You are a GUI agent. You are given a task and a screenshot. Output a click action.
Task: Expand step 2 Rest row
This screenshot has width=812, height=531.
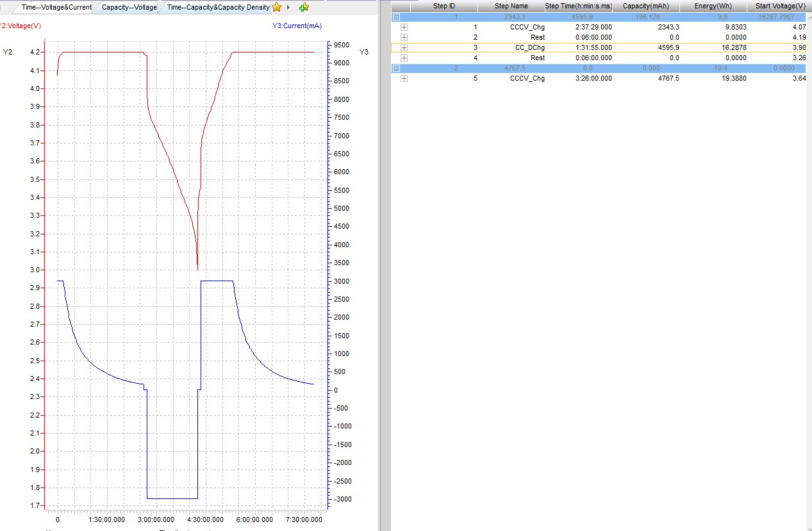tap(404, 37)
